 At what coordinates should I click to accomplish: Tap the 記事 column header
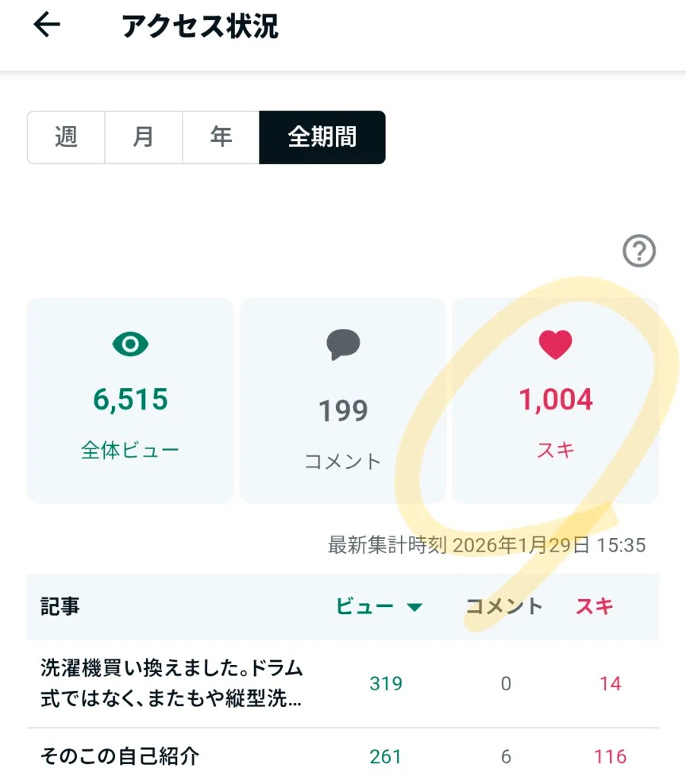(x=60, y=606)
